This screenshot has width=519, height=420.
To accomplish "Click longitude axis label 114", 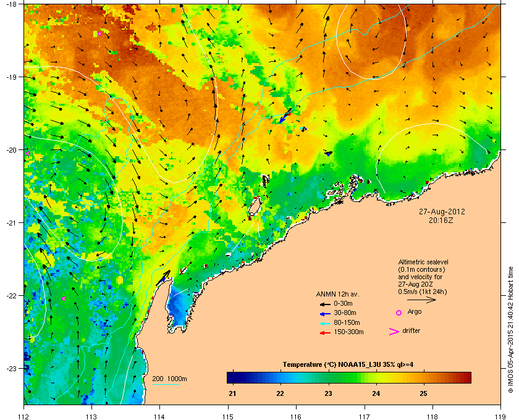I will (x=159, y=417).
